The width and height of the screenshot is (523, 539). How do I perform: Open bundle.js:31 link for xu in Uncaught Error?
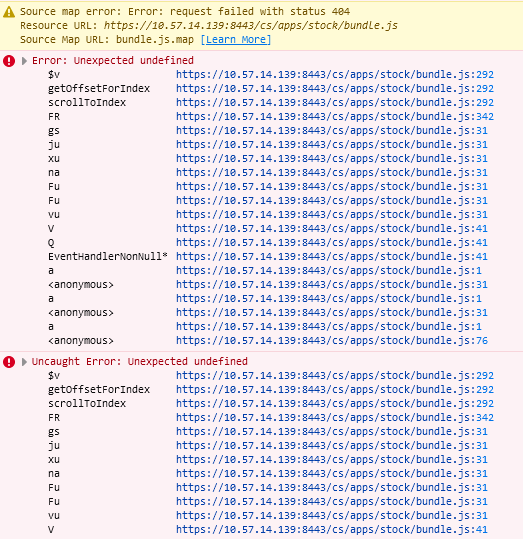click(x=332, y=460)
